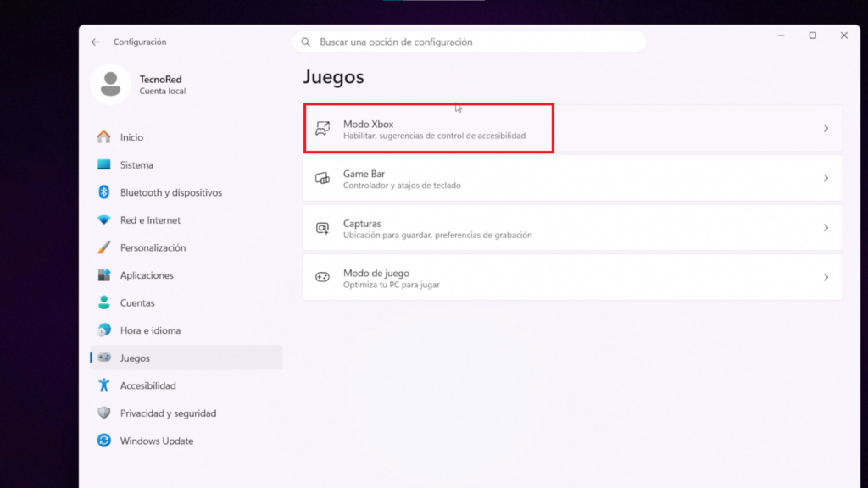Image resolution: width=868 pixels, height=488 pixels.
Task: Select Red e Internet
Action: click(186, 219)
